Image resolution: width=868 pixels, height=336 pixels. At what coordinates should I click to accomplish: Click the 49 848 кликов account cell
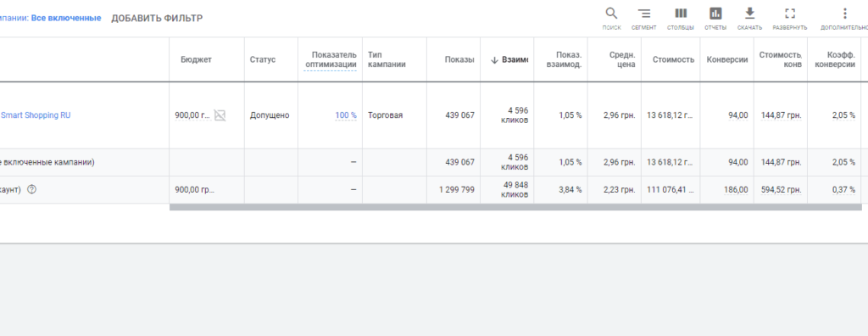pyautogui.click(x=515, y=189)
